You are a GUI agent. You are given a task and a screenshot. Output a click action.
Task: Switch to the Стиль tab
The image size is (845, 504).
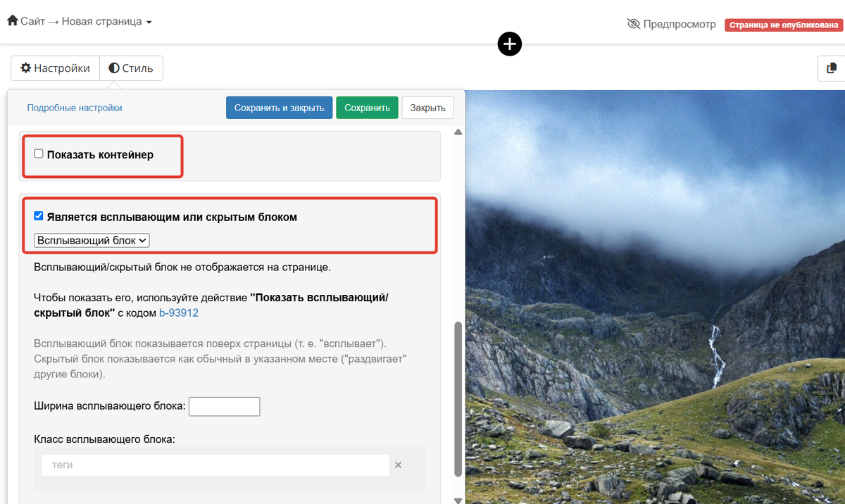(131, 68)
